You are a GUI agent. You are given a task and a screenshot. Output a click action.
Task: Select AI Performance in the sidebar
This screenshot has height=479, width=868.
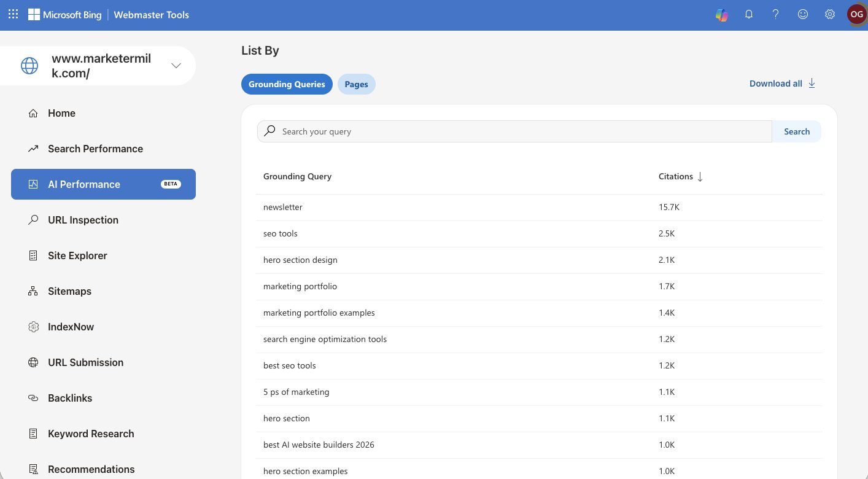[x=84, y=184]
